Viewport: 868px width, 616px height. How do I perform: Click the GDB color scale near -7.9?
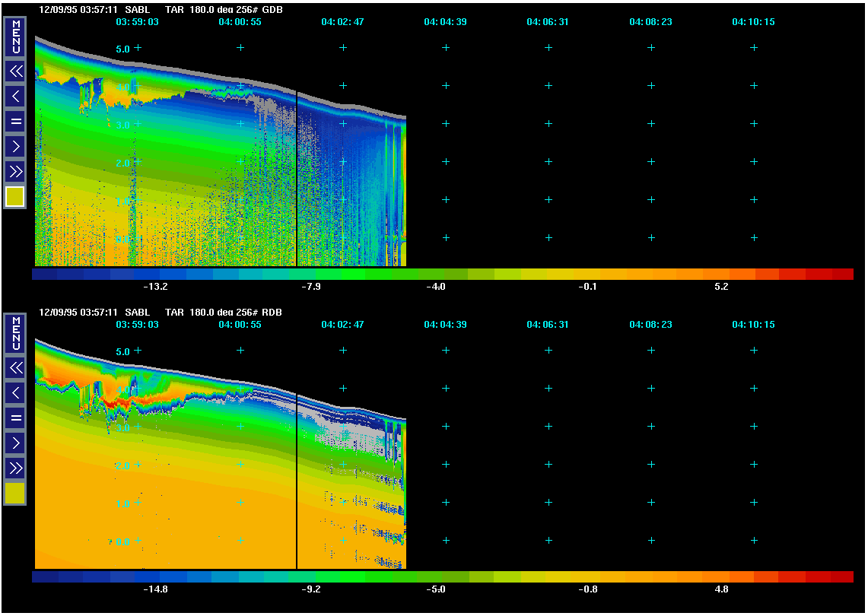click(312, 274)
